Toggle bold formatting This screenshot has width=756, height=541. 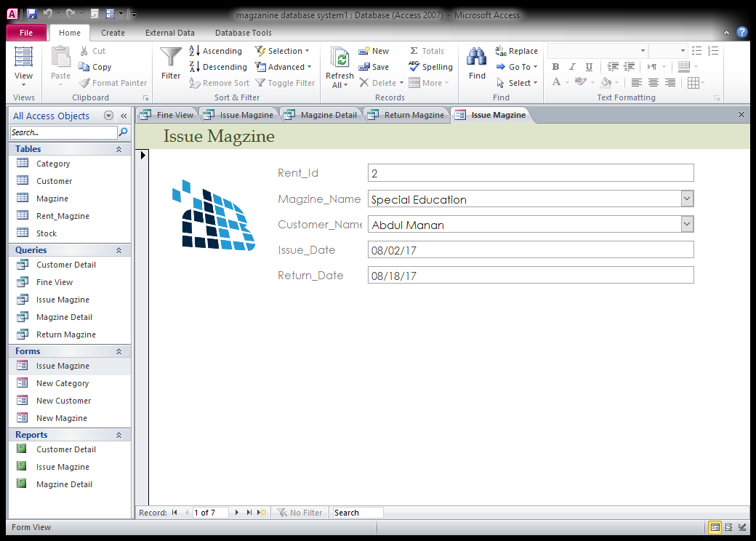point(555,66)
